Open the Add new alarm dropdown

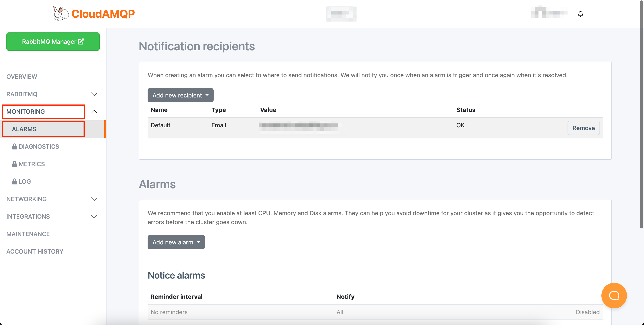pyautogui.click(x=176, y=242)
